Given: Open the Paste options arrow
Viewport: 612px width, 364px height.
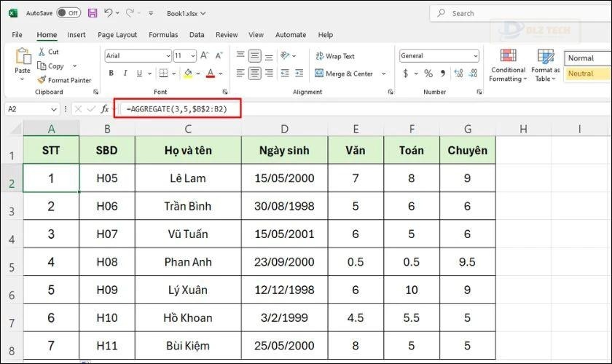Looking at the screenshot, I should (23, 79).
